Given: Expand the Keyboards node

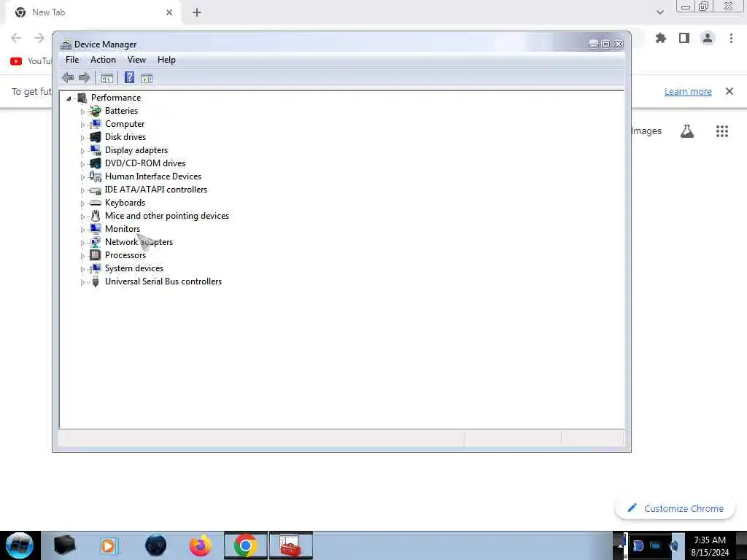Looking at the screenshot, I should click(82, 203).
